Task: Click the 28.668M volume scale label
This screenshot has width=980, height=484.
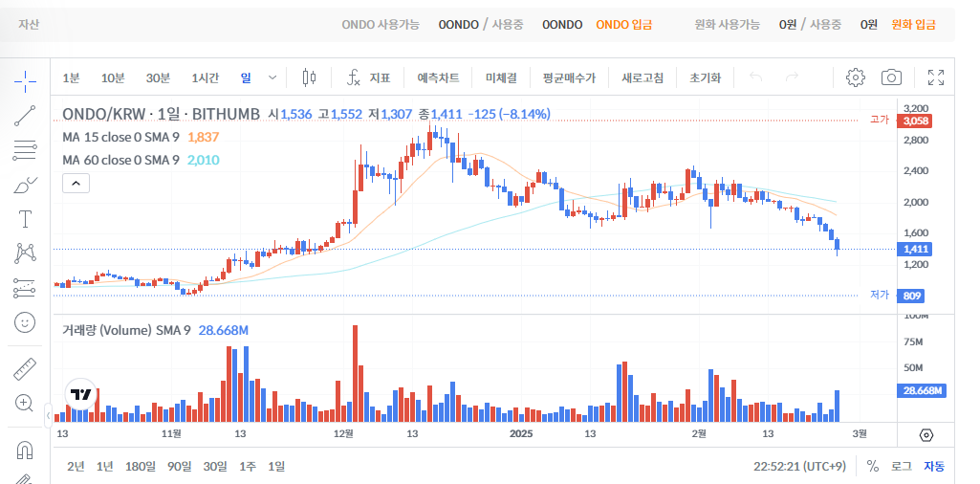Action: tap(922, 391)
